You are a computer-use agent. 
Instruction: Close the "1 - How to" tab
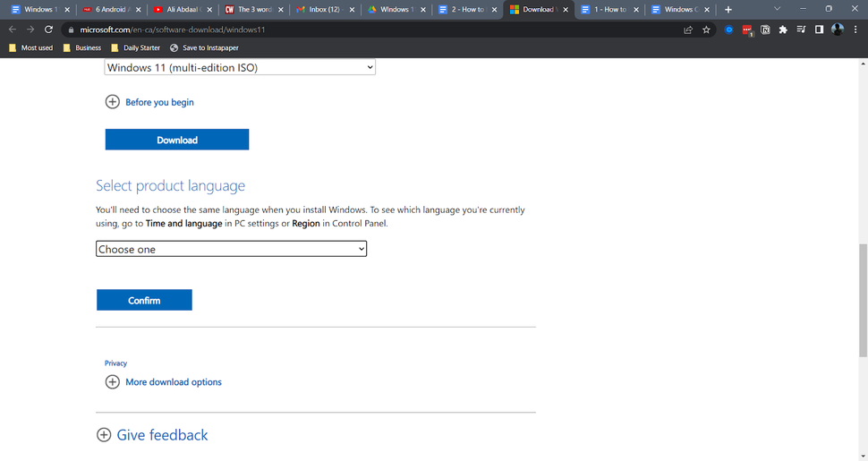point(636,10)
